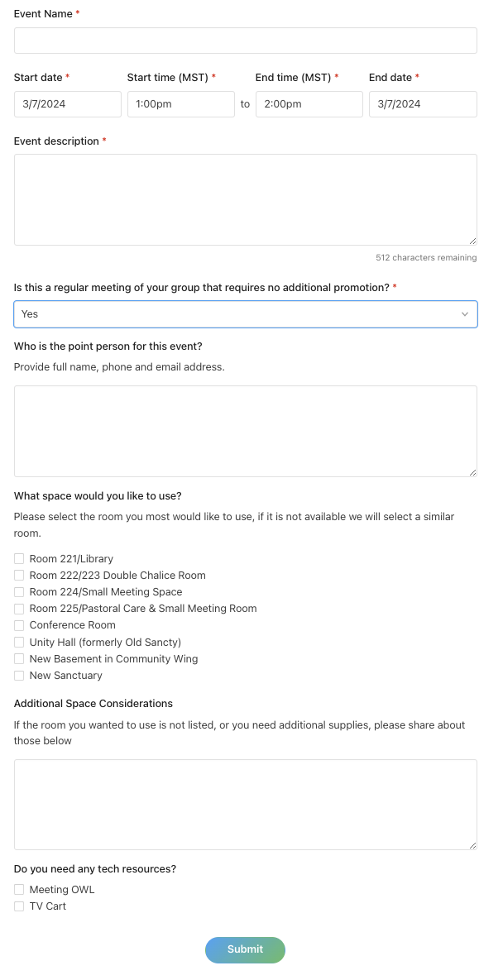
Task: Select Room 222/223 Double Chalice Room checkbox
Action: tap(19, 576)
